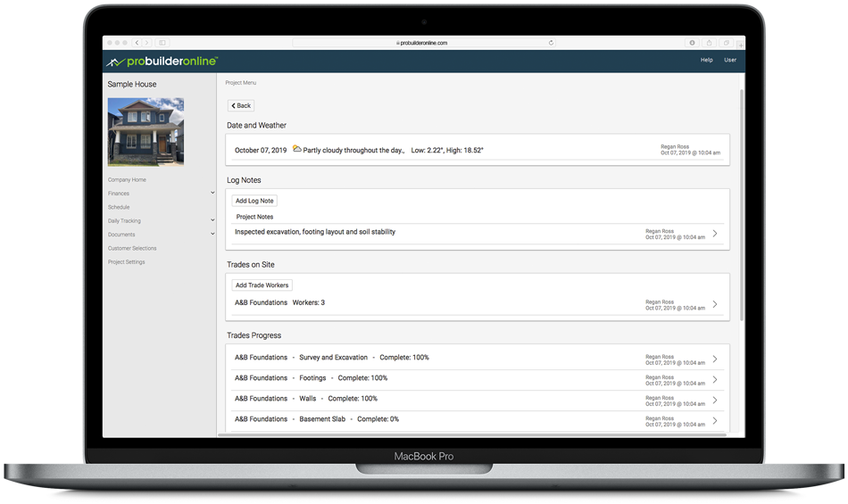Click the Safari forward arrow
This screenshot has width=848, height=504.
(x=146, y=43)
